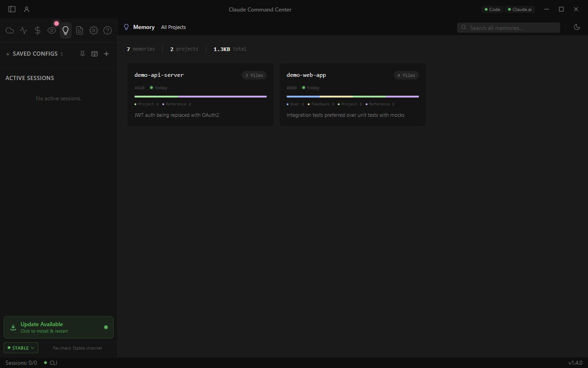Click the search magnifier icon

pos(464,28)
